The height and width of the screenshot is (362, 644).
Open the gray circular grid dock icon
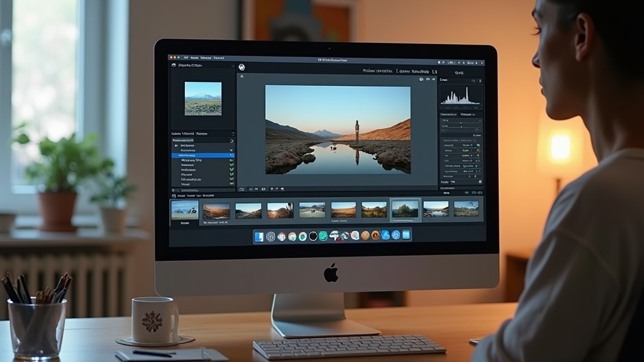pos(270,236)
